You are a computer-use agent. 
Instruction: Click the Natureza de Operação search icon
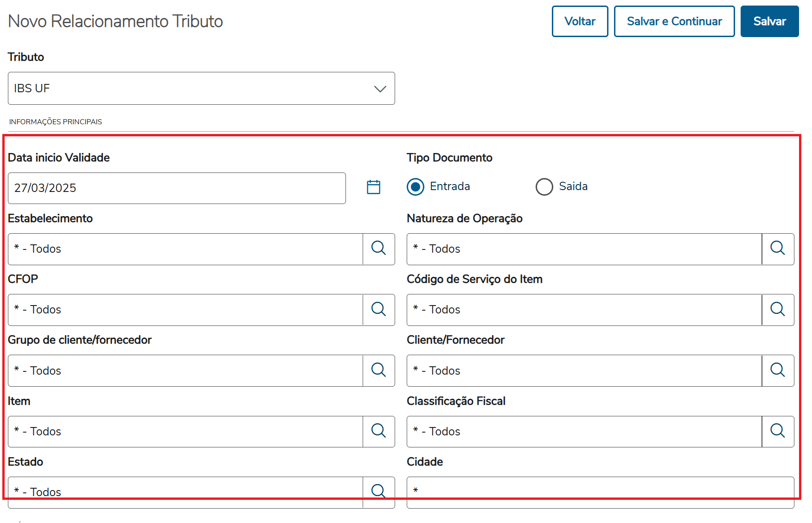[777, 249]
